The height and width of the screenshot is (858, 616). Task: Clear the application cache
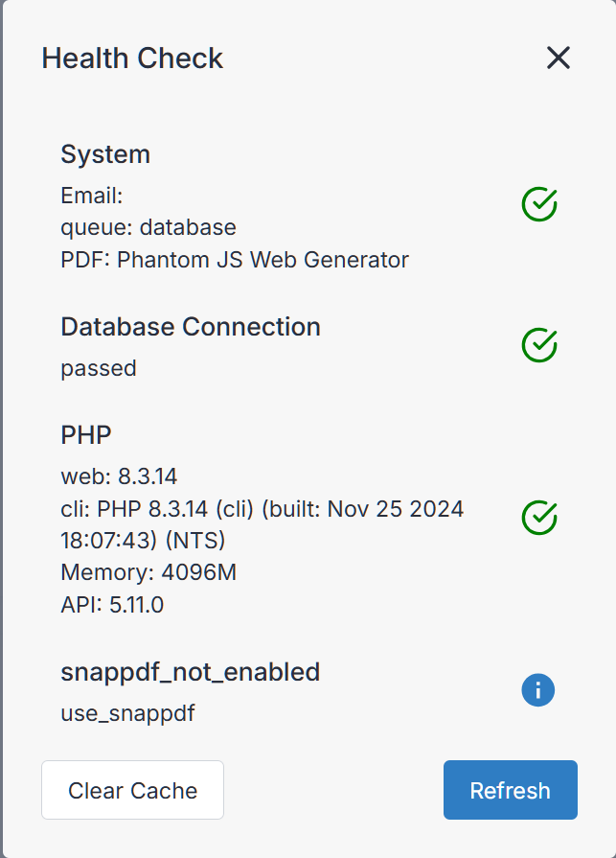pyautogui.click(x=133, y=790)
